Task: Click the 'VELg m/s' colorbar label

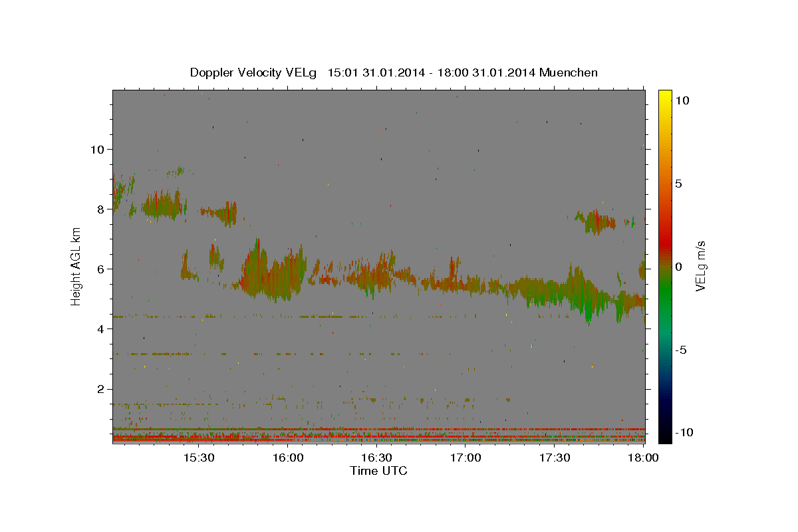Action: [700, 266]
